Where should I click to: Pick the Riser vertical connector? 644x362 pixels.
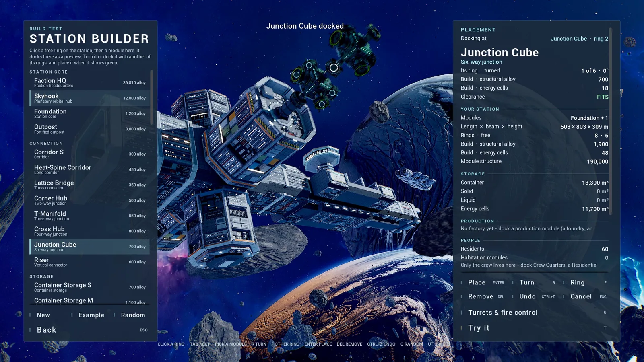pyautogui.click(x=89, y=262)
